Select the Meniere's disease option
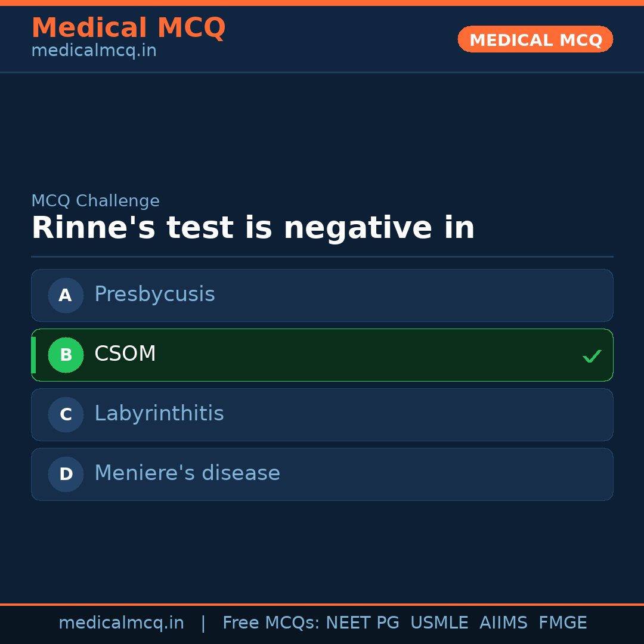Image resolution: width=644 pixels, height=644 pixels. [x=187, y=473]
